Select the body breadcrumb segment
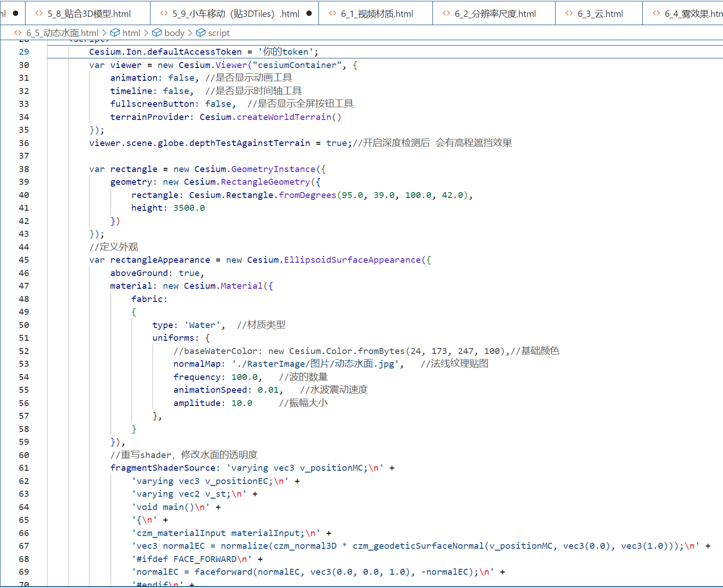The width and height of the screenshot is (723, 588). coord(174,33)
